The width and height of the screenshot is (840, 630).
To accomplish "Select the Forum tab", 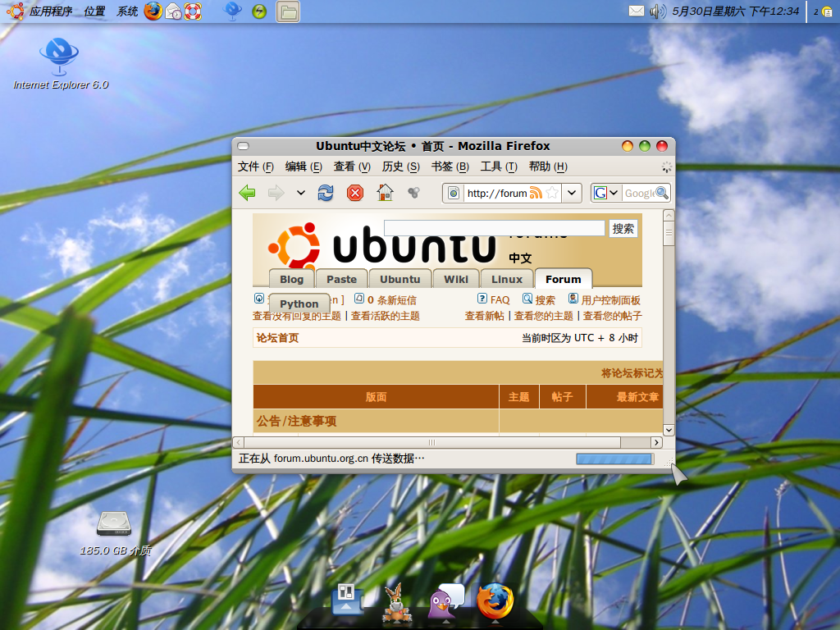I will click(563, 279).
